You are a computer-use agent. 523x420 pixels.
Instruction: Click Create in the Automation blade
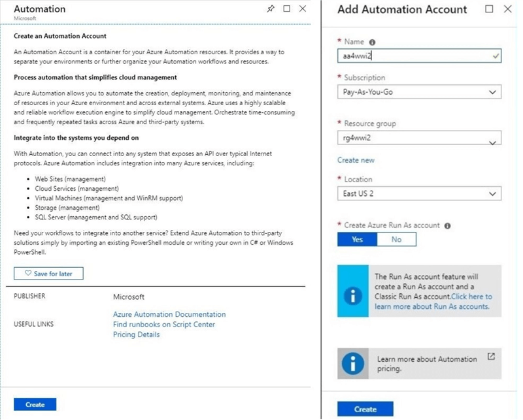(x=35, y=404)
